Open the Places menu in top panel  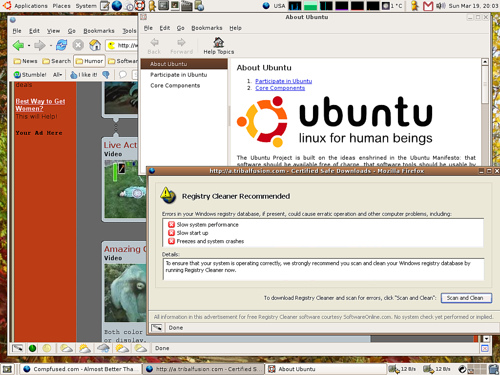coord(61,6)
